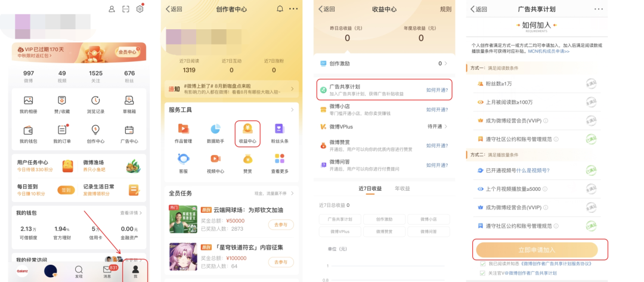This screenshot has height=282, width=644.
Task: Open 什么是视频号? link
Action: click(x=533, y=171)
